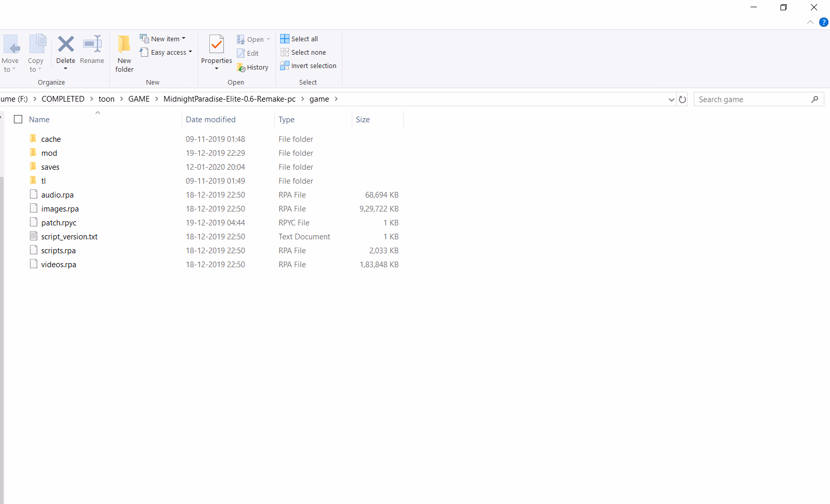Click the Search game input field
The image size is (830, 504).
click(x=752, y=100)
